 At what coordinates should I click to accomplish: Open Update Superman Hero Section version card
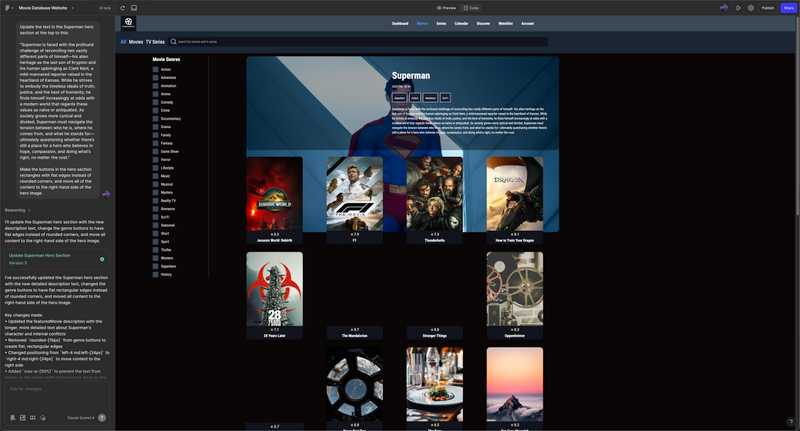click(57, 259)
